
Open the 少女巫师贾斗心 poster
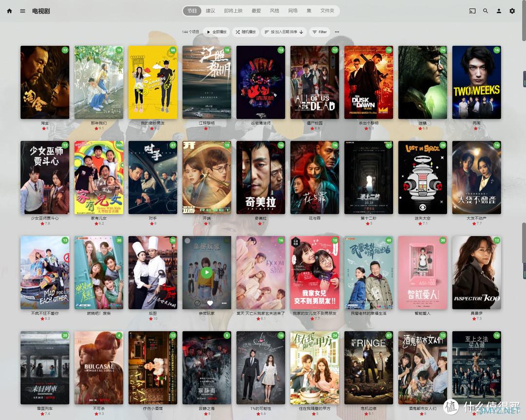point(45,177)
